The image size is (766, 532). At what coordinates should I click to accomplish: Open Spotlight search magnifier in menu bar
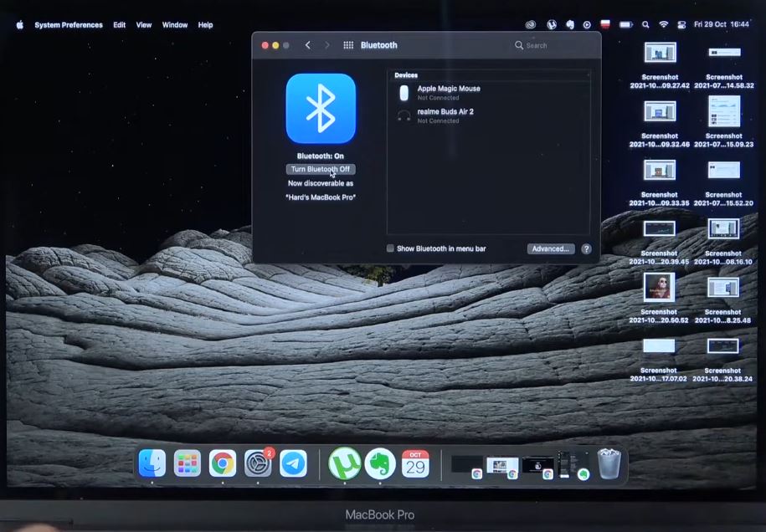click(645, 24)
